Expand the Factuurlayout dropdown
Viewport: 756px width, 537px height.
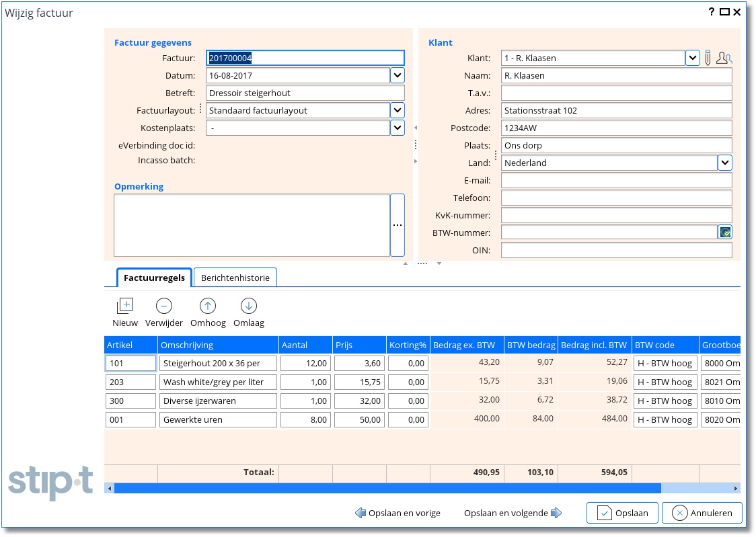point(398,110)
